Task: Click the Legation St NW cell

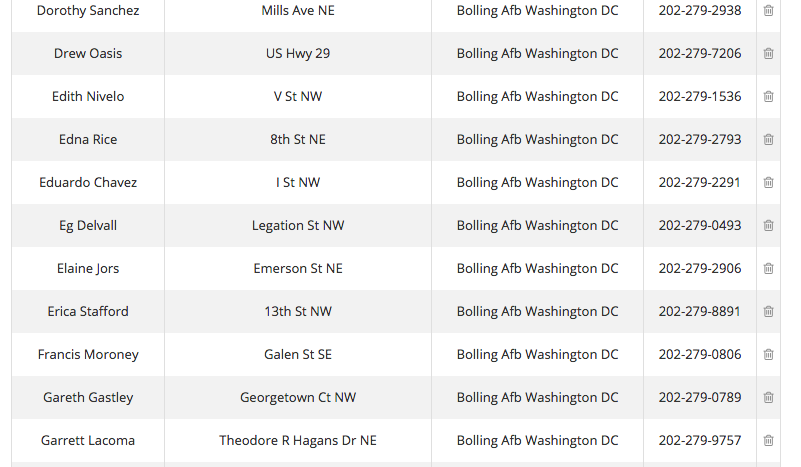Action: coord(298,225)
